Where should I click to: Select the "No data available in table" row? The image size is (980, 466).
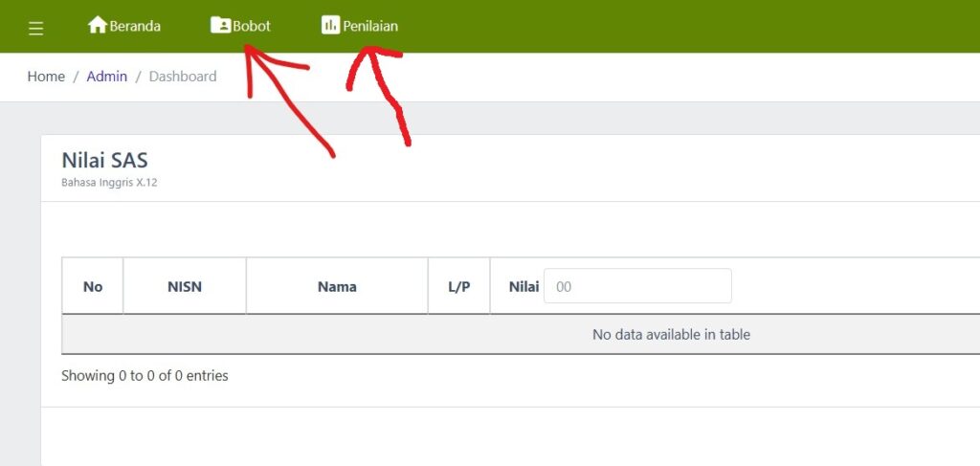pos(670,335)
